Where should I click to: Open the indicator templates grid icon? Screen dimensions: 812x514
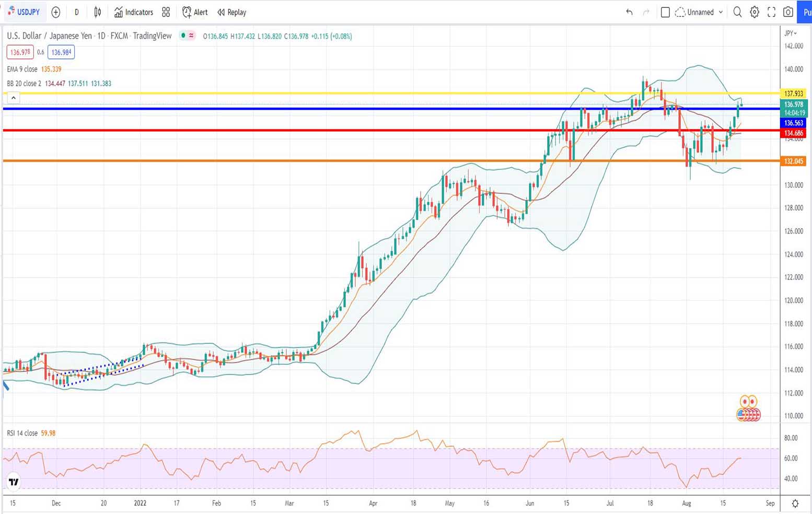point(166,12)
